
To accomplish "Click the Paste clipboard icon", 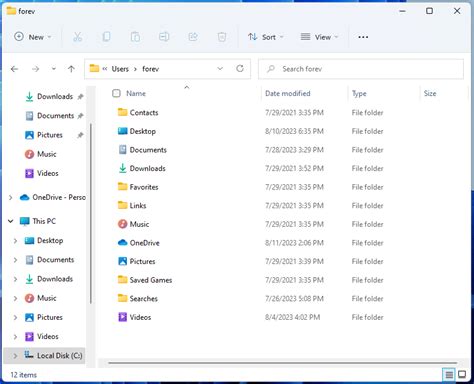I will click(135, 37).
